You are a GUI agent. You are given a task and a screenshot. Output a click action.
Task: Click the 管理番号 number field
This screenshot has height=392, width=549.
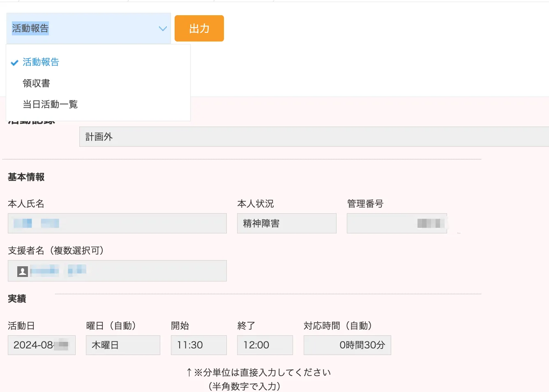pyautogui.click(x=397, y=224)
